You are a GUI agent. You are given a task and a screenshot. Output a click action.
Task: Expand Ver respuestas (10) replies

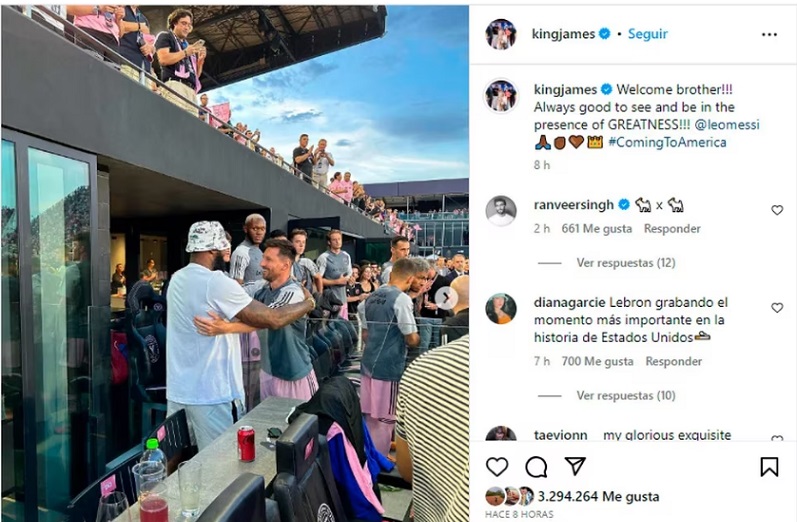click(626, 395)
